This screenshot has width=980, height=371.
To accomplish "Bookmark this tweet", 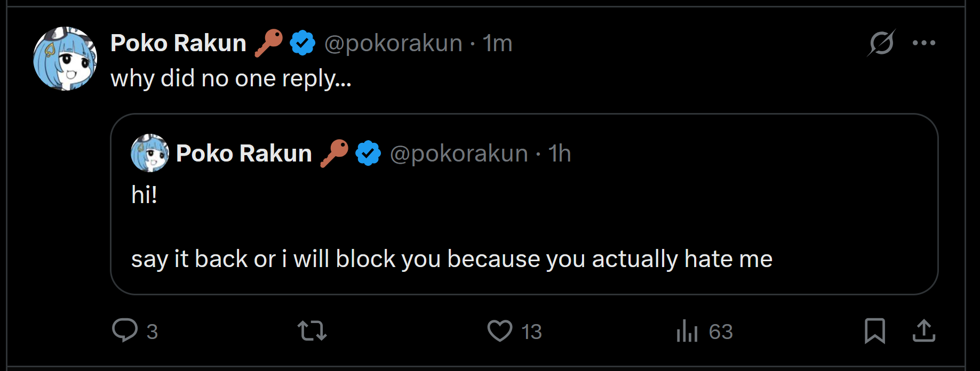I will pos(875,330).
